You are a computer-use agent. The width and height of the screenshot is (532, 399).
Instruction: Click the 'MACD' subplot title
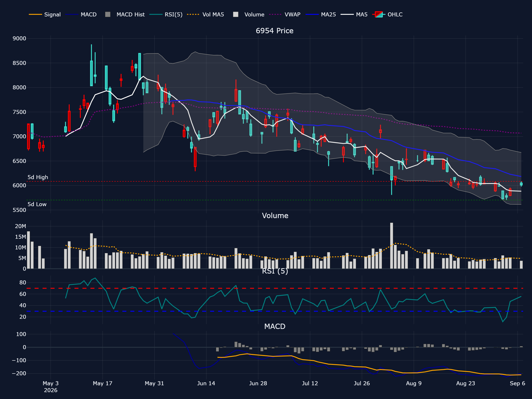pyautogui.click(x=275, y=326)
